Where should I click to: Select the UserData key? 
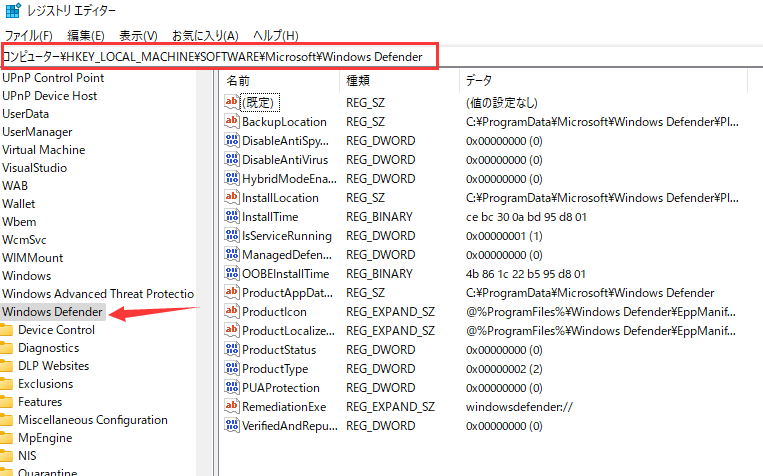click(25, 113)
